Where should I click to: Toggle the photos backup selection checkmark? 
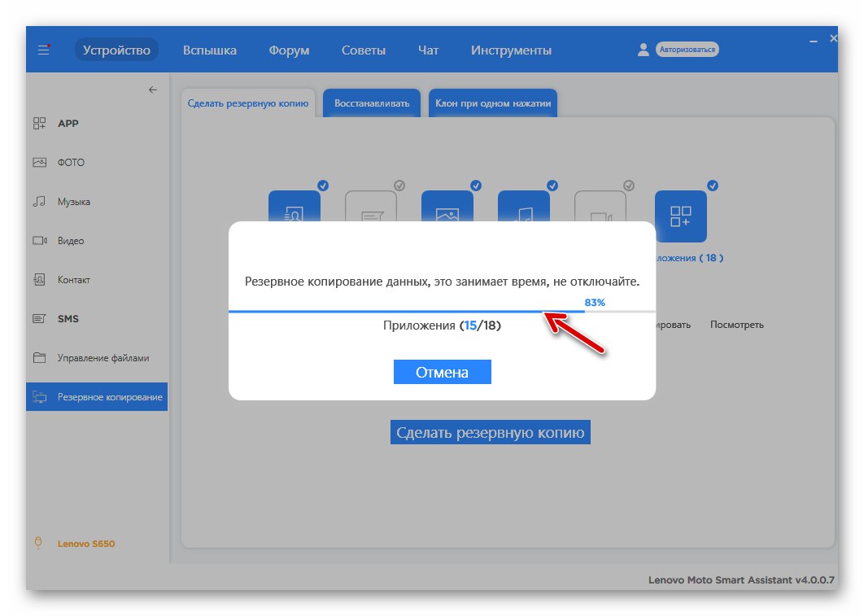pos(475,186)
